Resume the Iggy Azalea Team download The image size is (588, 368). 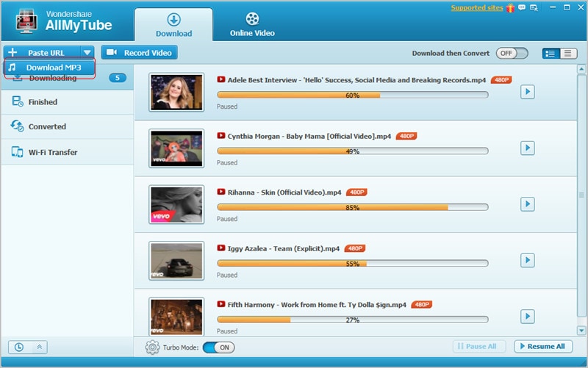click(x=527, y=260)
